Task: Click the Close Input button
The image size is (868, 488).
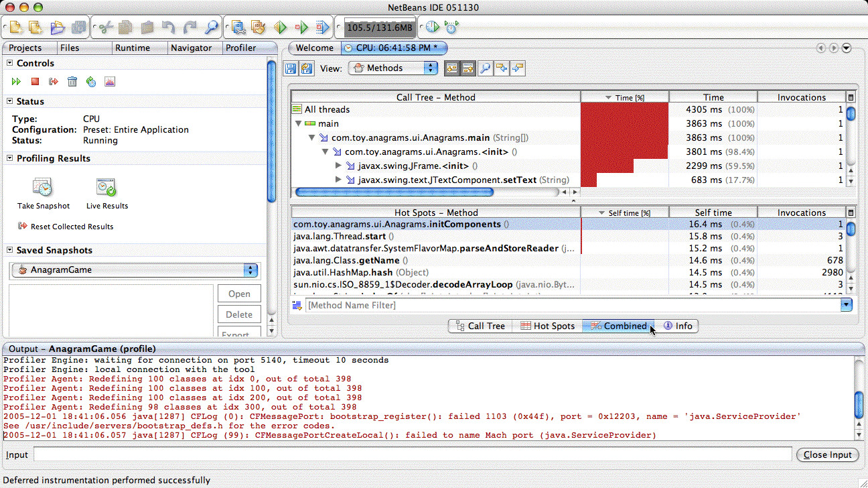Action: pyautogui.click(x=828, y=454)
